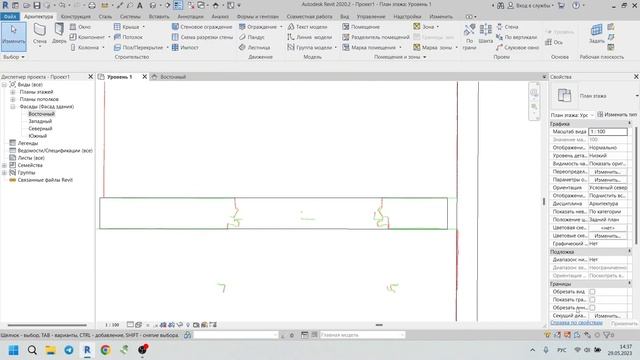This screenshot has width=640, height=360.
Task: Click Save icon in quick access toolbar
Action: [37, 5]
